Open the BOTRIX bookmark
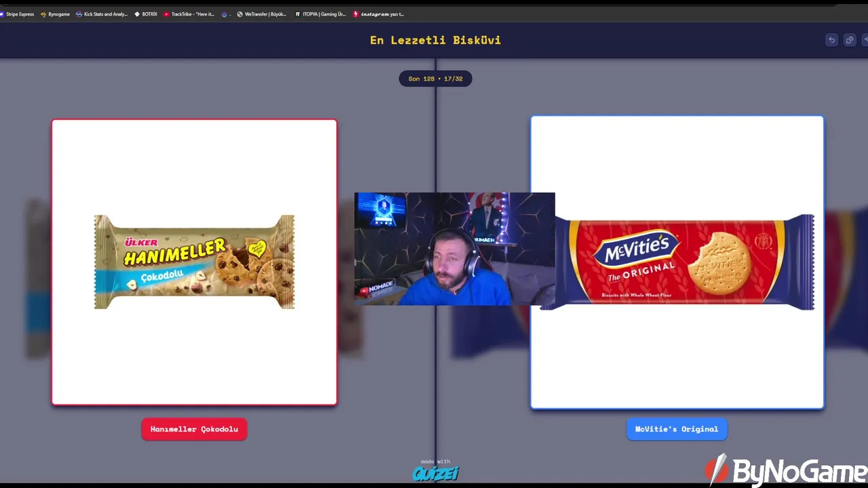This screenshot has height=488, width=868. coord(146,14)
